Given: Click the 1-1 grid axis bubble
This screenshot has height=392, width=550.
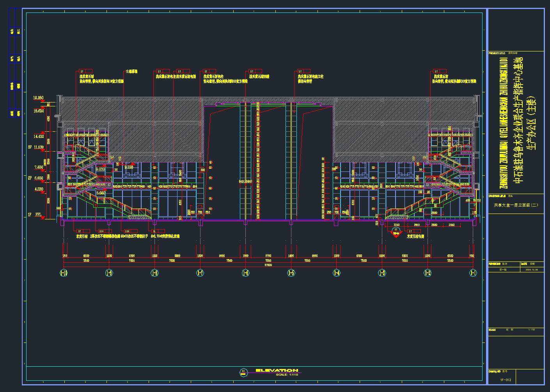Looking at the screenshot, I should pyautogui.click(x=473, y=273).
